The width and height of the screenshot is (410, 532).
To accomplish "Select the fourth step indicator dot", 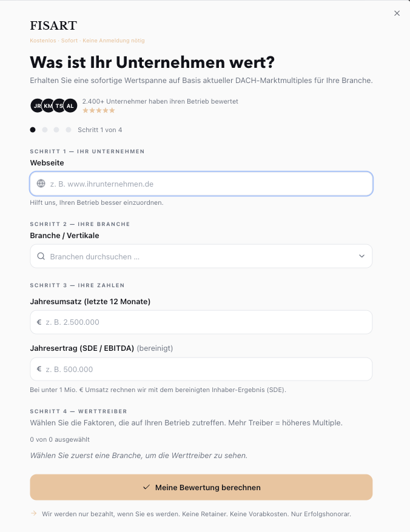I will [x=69, y=130].
